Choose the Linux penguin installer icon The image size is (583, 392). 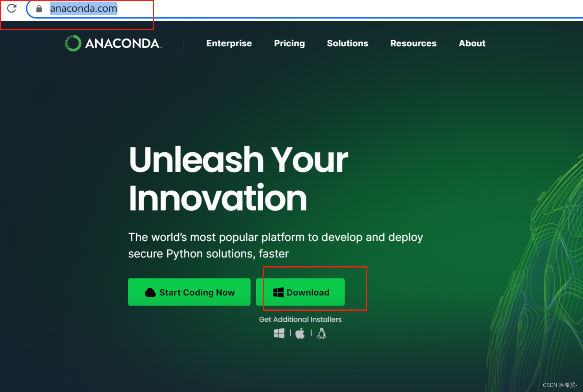point(321,333)
